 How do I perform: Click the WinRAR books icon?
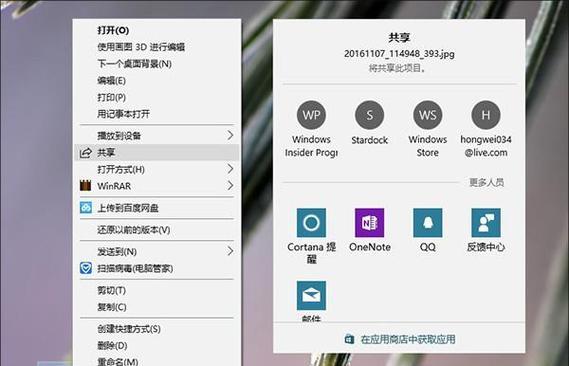[85, 185]
